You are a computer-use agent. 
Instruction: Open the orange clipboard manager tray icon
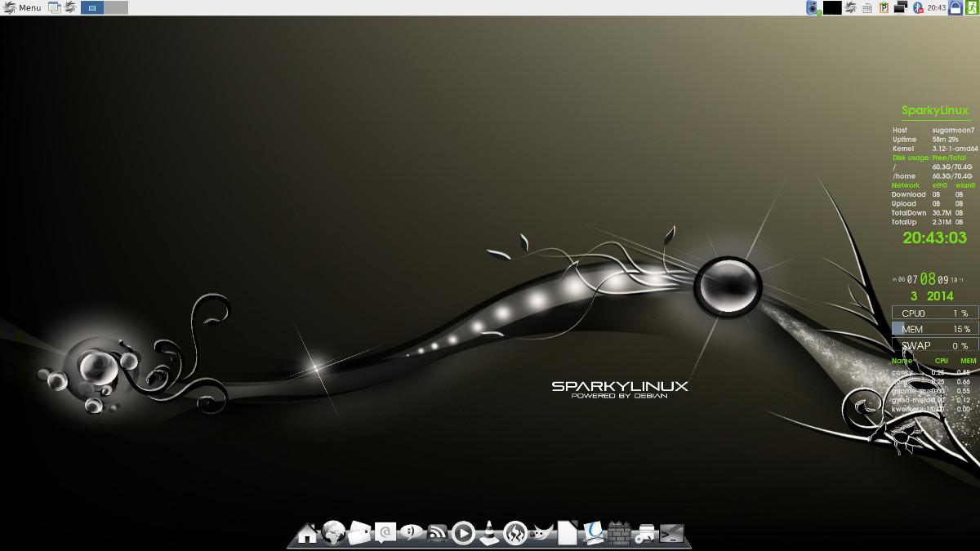point(884,7)
